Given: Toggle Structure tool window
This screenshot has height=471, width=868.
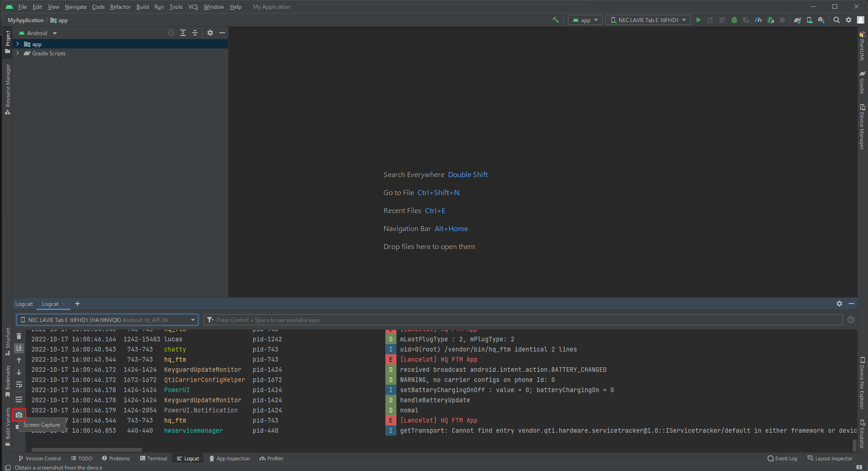Looking at the screenshot, I should [7, 341].
